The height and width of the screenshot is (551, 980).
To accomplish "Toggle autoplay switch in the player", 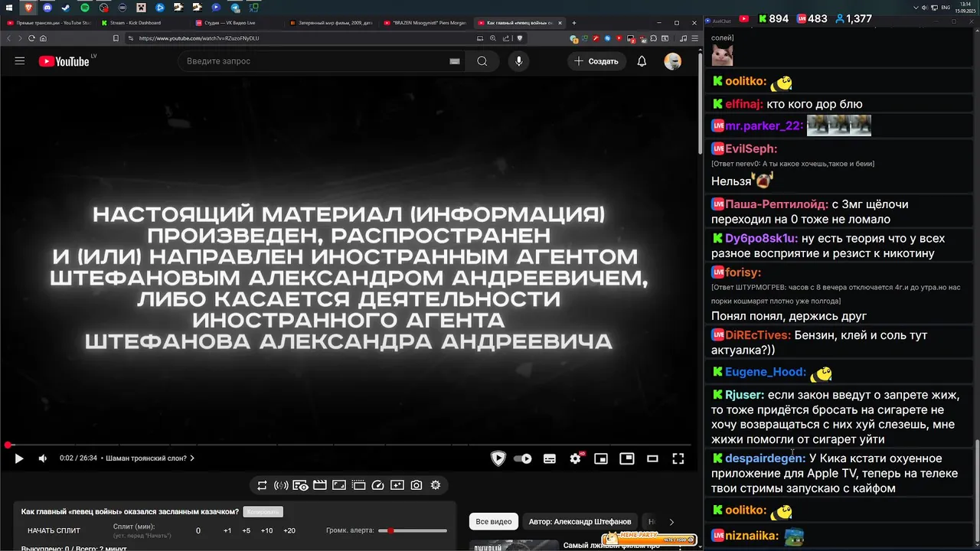I will click(523, 458).
